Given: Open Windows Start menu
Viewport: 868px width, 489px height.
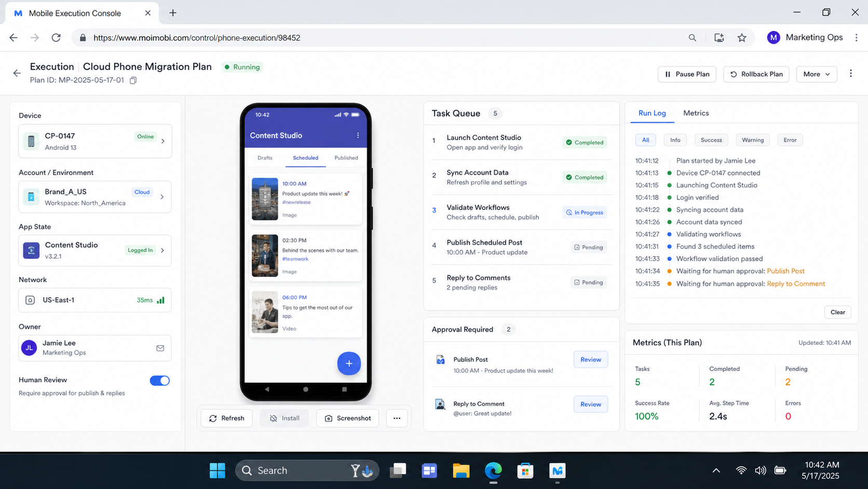Looking at the screenshot, I should click(217, 470).
